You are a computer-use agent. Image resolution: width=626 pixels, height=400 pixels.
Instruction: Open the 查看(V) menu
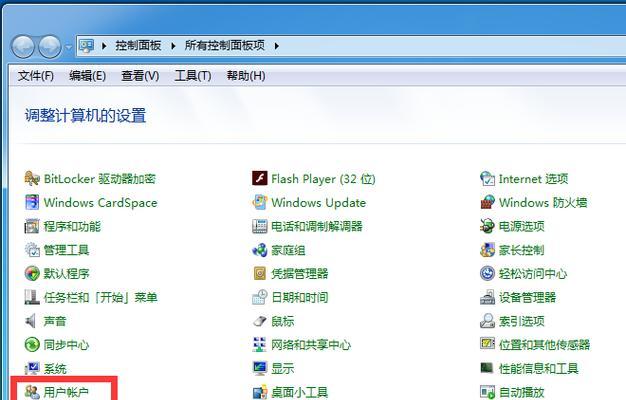tap(140, 75)
